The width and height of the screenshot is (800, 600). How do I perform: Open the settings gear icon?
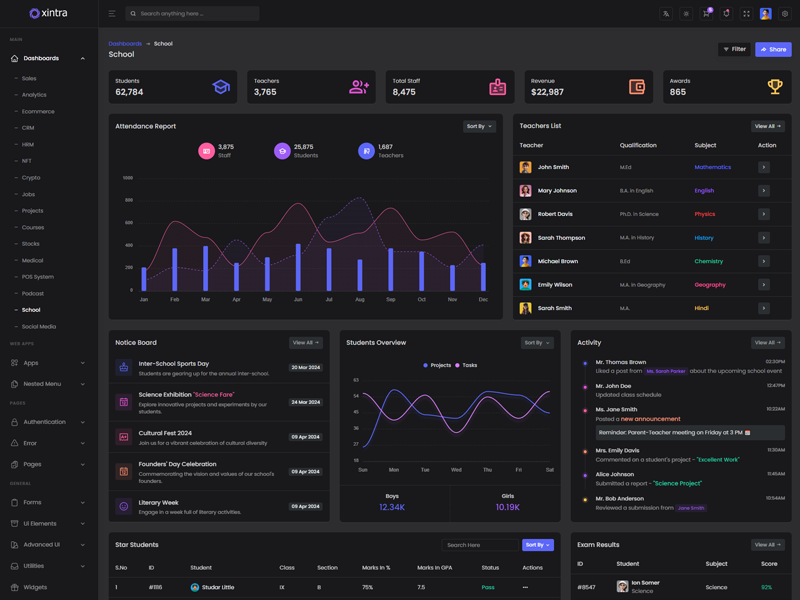pyautogui.click(x=785, y=14)
